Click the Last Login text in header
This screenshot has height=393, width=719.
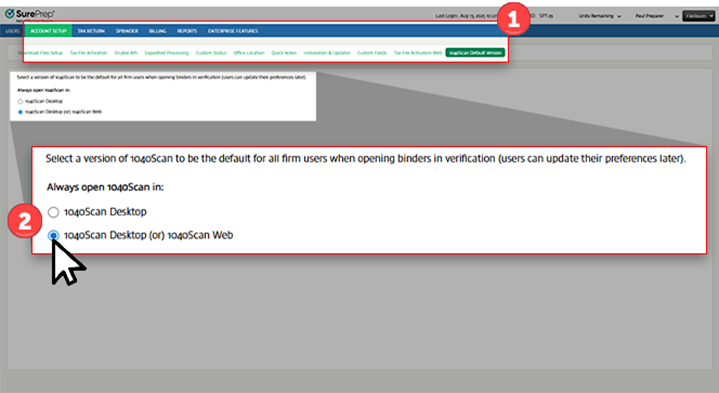pyautogui.click(x=465, y=16)
